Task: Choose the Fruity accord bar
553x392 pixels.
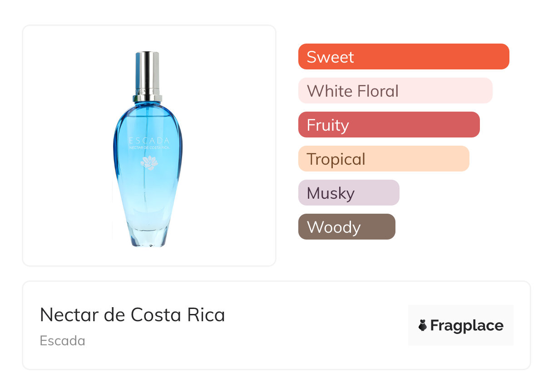Action: pyautogui.click(x=389, y=125)
